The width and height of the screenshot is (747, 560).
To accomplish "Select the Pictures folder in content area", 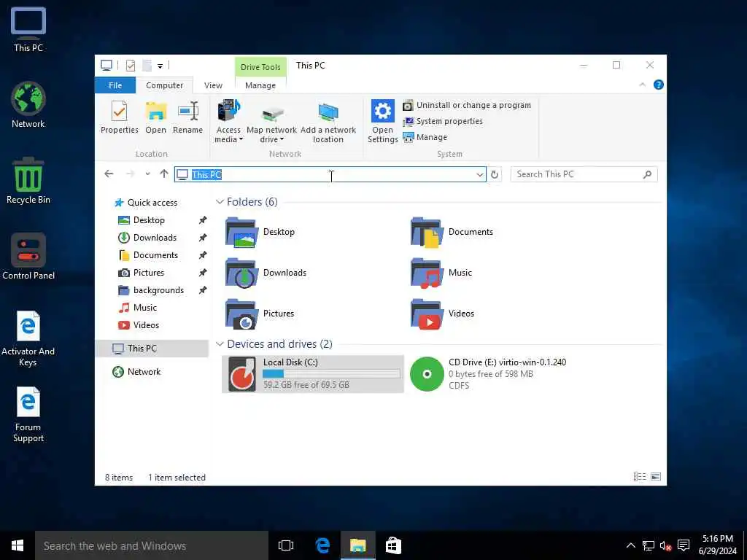I will [x=260, y=314].
